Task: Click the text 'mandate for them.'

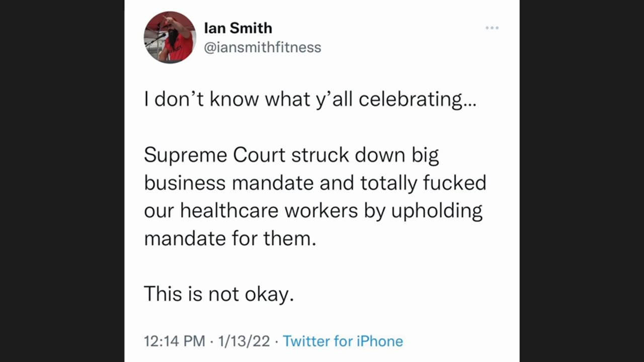Action: [x=230, y=238]
